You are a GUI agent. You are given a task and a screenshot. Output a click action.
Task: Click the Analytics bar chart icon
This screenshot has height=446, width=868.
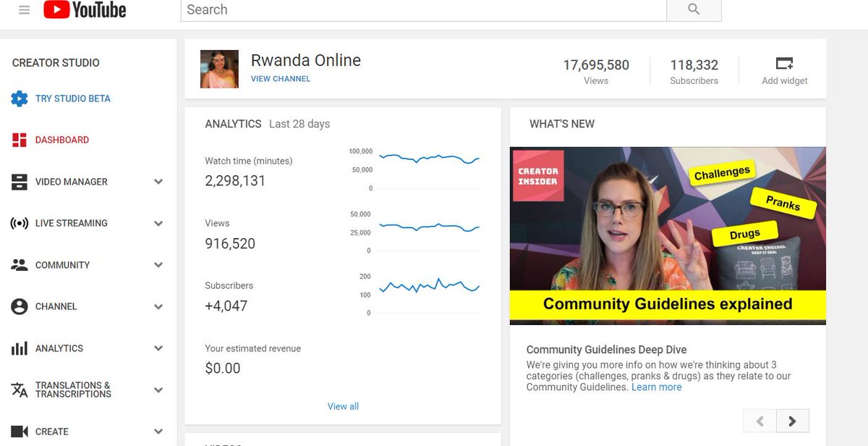[x=20, y=348]
